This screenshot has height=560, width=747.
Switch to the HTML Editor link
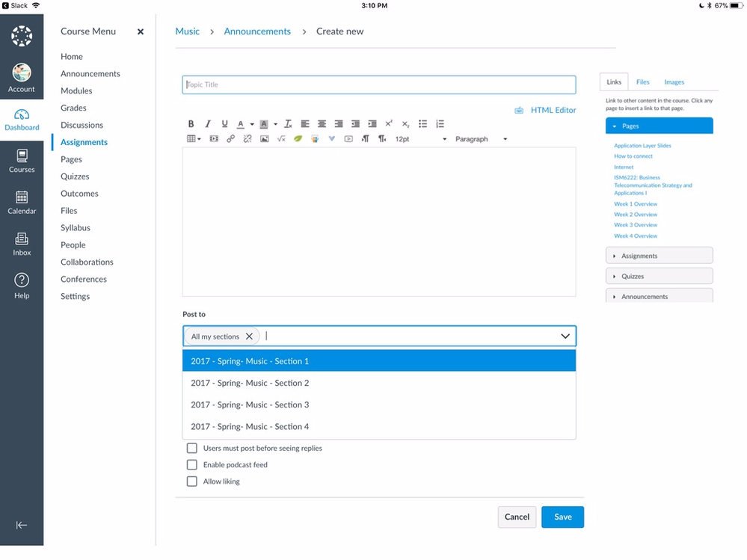[x=553, y=110]
